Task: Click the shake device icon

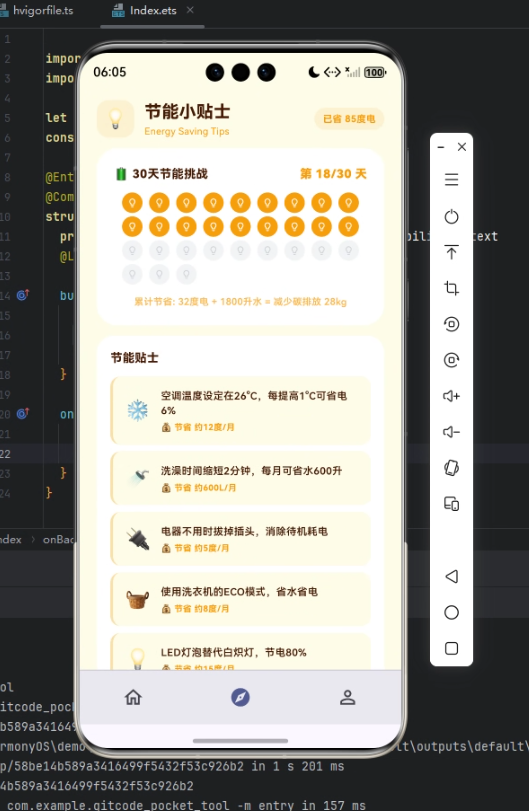Action: click(451, 468)
